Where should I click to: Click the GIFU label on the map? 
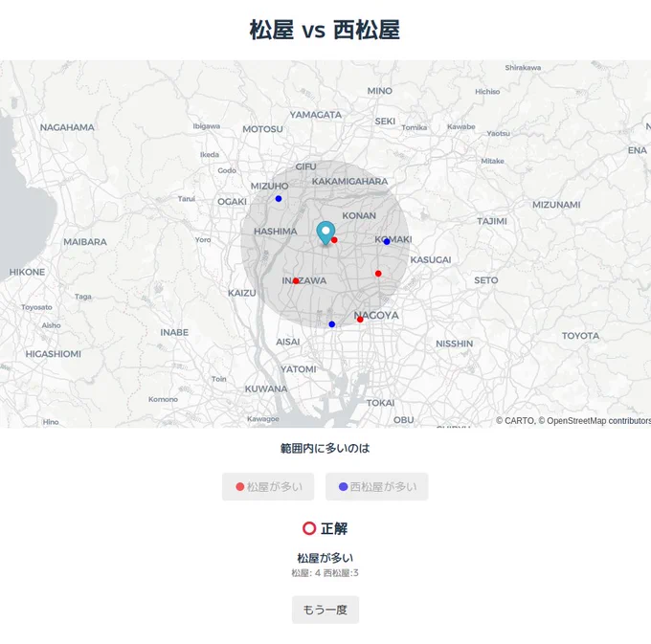pyautogui.click(x=306, y=167)
